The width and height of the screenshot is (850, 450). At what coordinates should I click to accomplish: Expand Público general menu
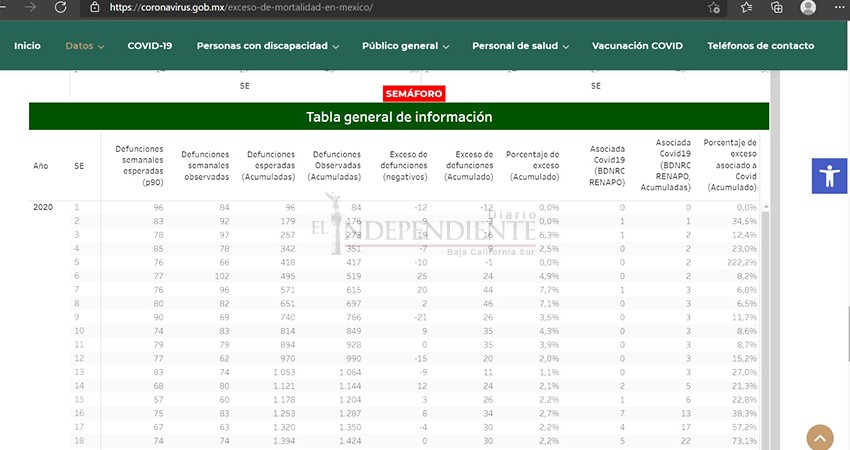pos(405,46)
